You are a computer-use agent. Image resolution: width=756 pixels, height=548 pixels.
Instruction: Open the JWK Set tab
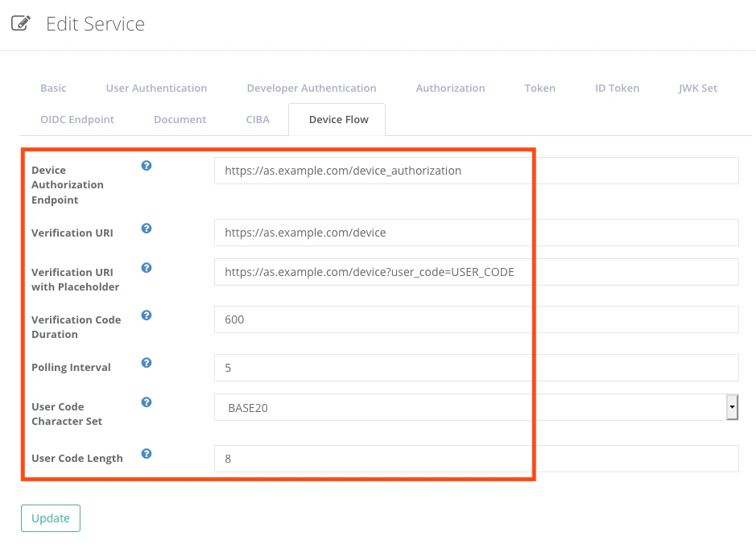pos(697,88)
